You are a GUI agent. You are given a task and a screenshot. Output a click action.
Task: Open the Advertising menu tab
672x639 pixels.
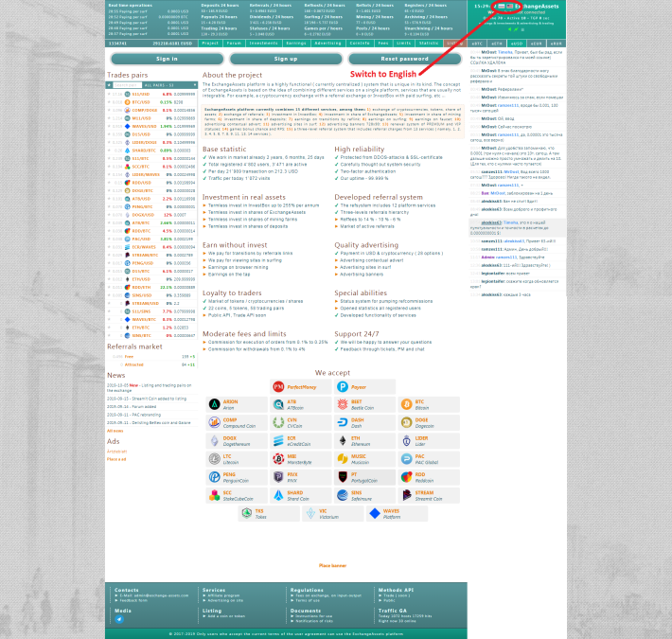click(327, 44)
